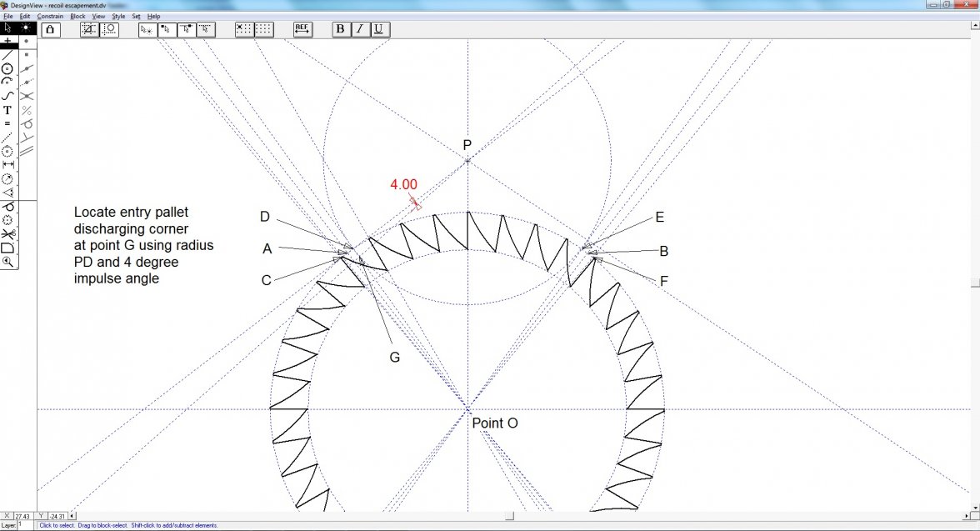Screen dimensions: 980x531
Task: Click the red 4.00 dimension label
Action: tap(403, 185)
